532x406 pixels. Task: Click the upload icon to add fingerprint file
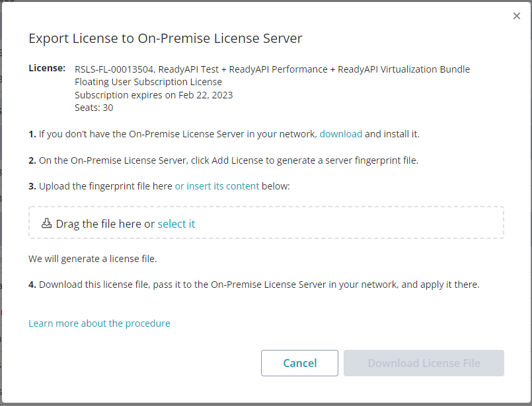46,223
